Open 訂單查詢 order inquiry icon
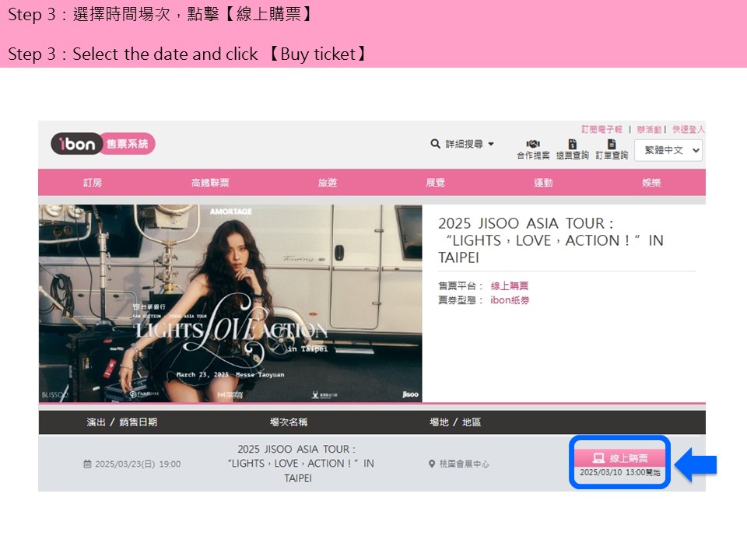Screen dimensions: 747x560 [612, 145]
